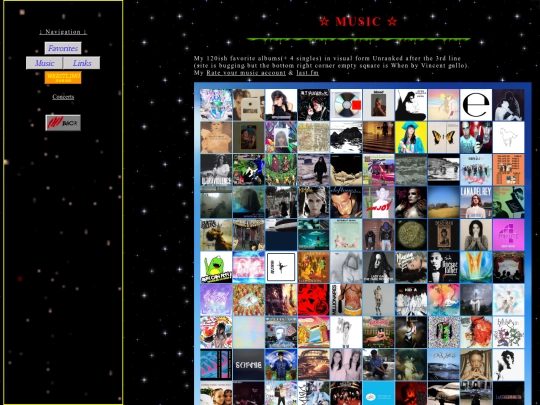Open the Rate your music account link

point(246,73)
